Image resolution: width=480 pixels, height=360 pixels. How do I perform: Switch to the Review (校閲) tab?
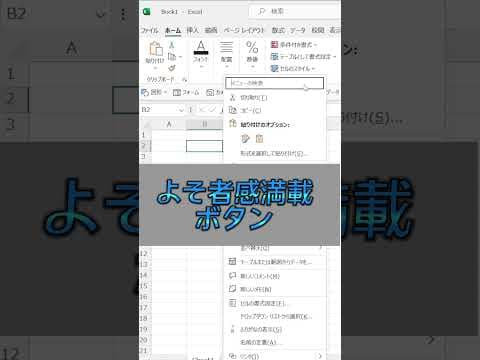318,30
